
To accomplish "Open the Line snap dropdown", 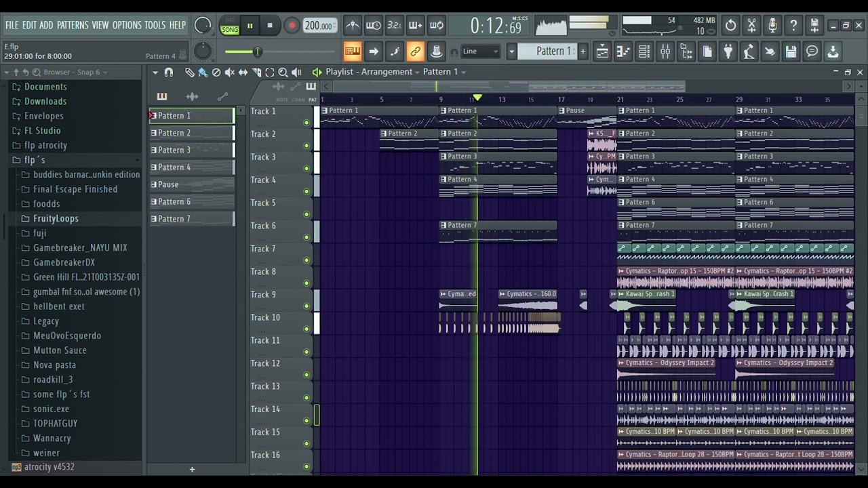I will coord(481,52).
